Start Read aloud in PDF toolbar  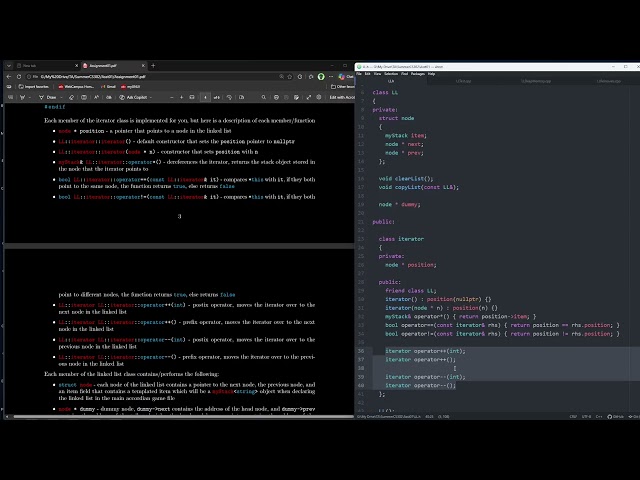coord(96,97)
